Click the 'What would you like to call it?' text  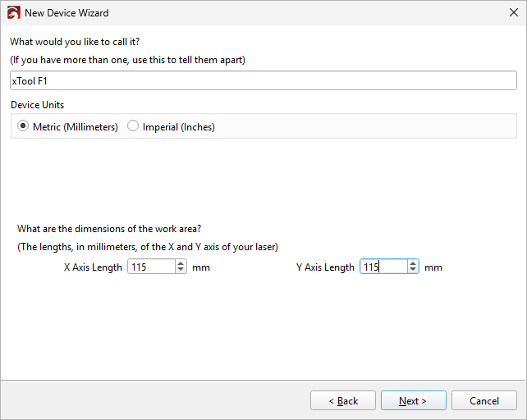(75, 42)
